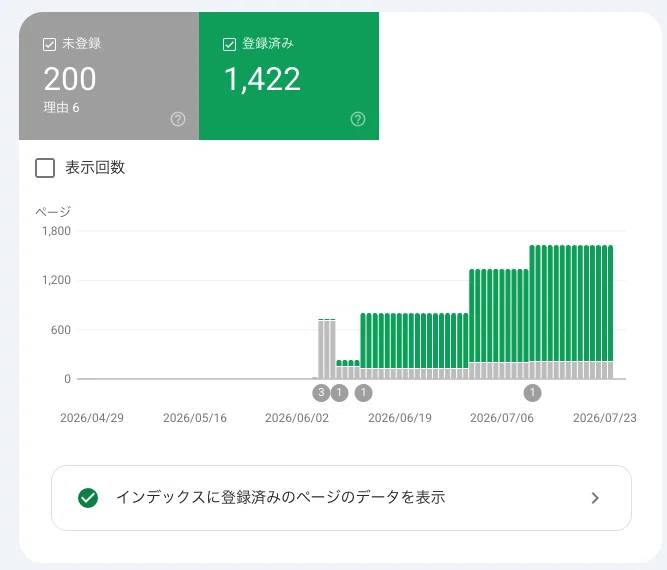Select the marker labeled 1 next to marker 3
This screenshot has height=570, width=667.
339,393
